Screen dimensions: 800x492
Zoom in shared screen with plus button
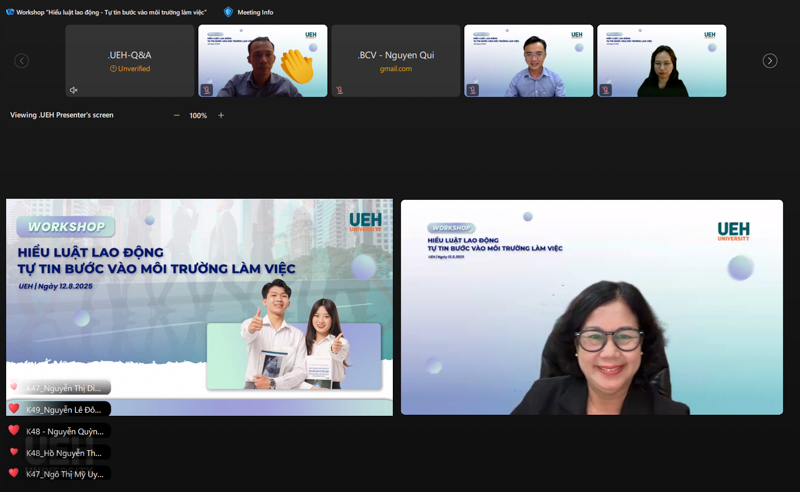coord(221,115)
